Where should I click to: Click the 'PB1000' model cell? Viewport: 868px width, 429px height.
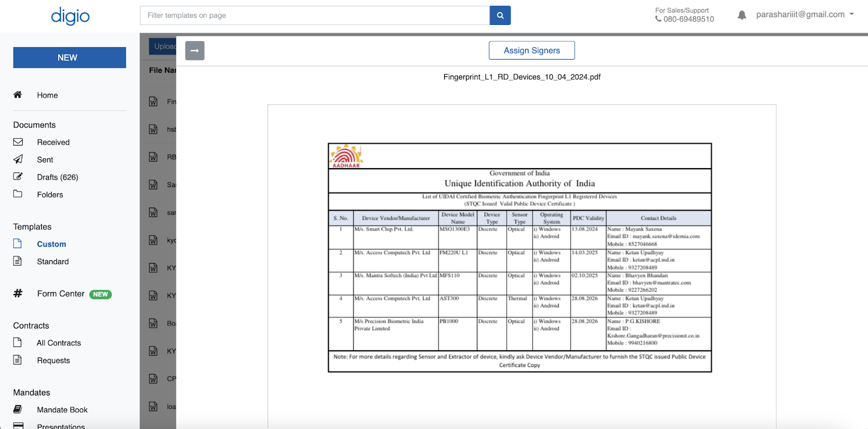tap(458, 334)
